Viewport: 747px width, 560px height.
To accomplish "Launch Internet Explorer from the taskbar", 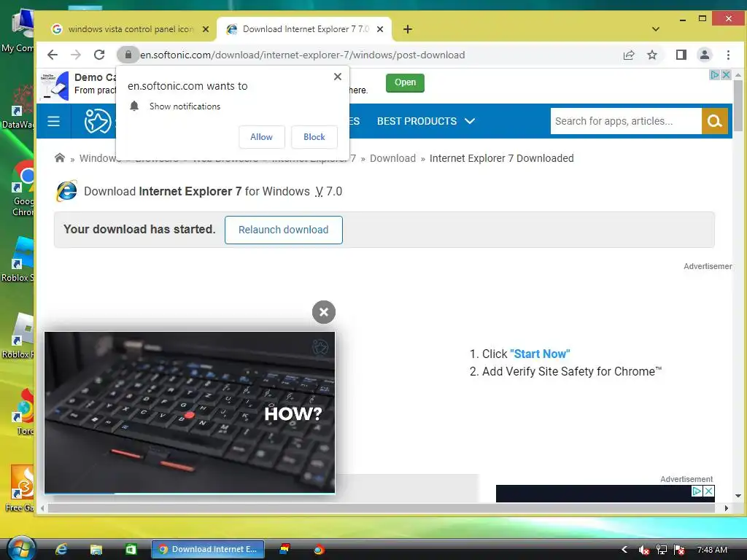I will pos(61,549).
